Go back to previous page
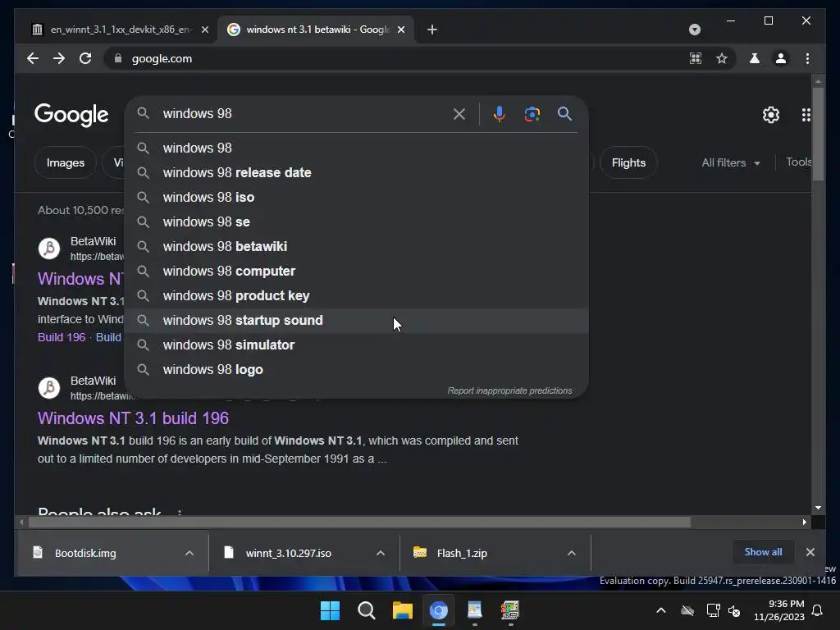 33,58
